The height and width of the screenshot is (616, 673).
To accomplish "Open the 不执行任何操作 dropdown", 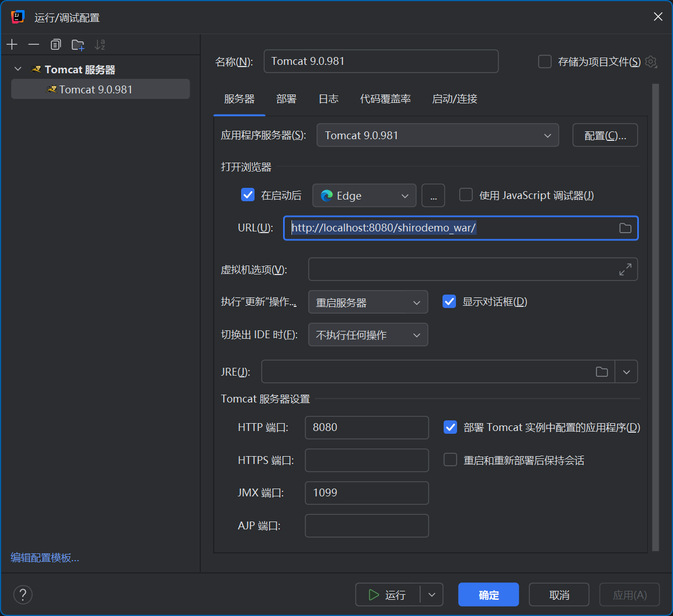I will 368,335.
